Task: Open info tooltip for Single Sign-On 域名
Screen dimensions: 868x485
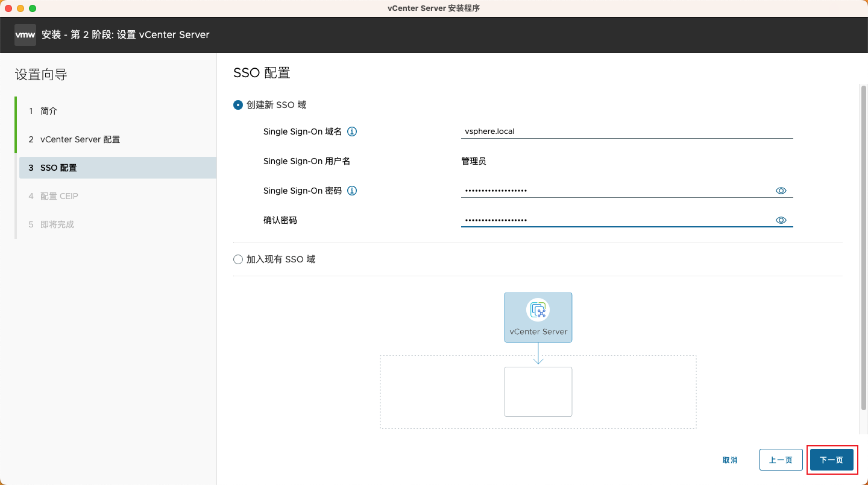Action: (x=352, y=132)
